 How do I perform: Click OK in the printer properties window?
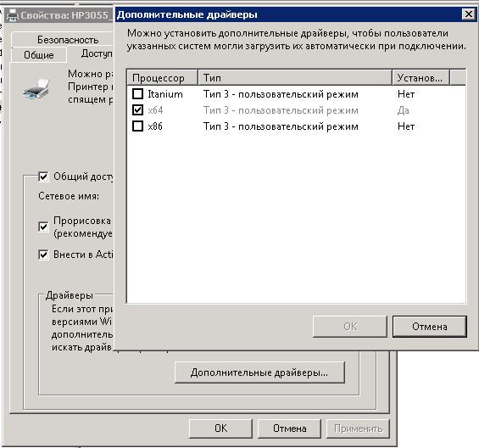(220, 428)
